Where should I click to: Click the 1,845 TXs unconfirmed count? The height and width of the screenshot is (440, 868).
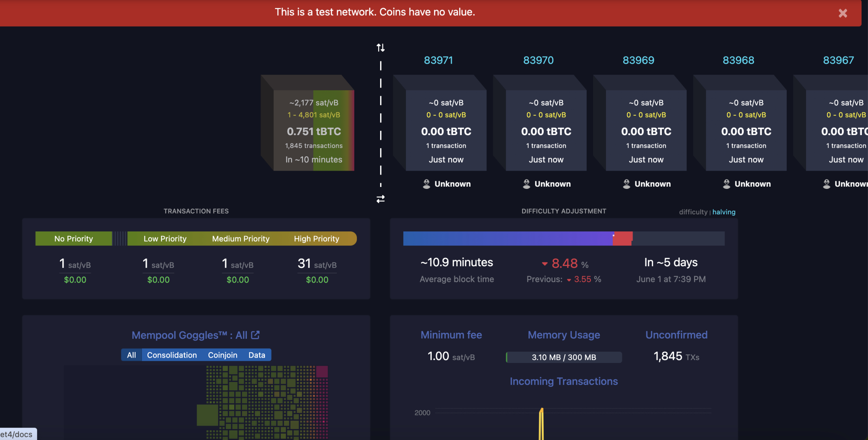[676, 357]
